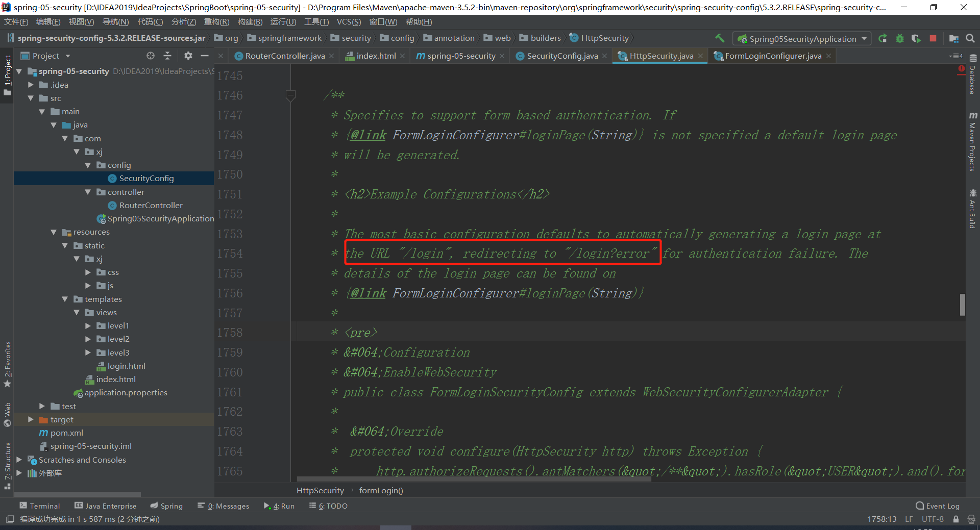Open the Spring05SecurityApplication run configuration dropdown
Screen dimensions: 980x530
coord(802,39)
